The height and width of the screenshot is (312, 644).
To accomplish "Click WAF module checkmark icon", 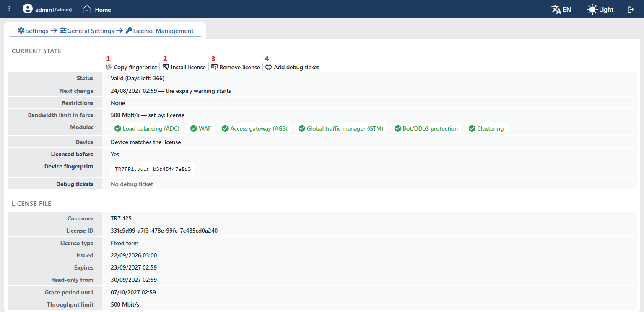I will [194, 128].
